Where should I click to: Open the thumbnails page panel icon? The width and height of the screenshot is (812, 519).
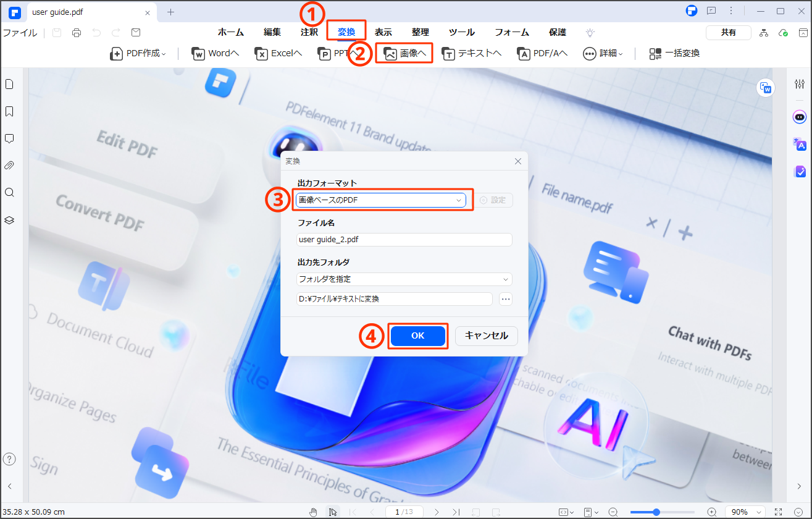(x=9, y=85)
